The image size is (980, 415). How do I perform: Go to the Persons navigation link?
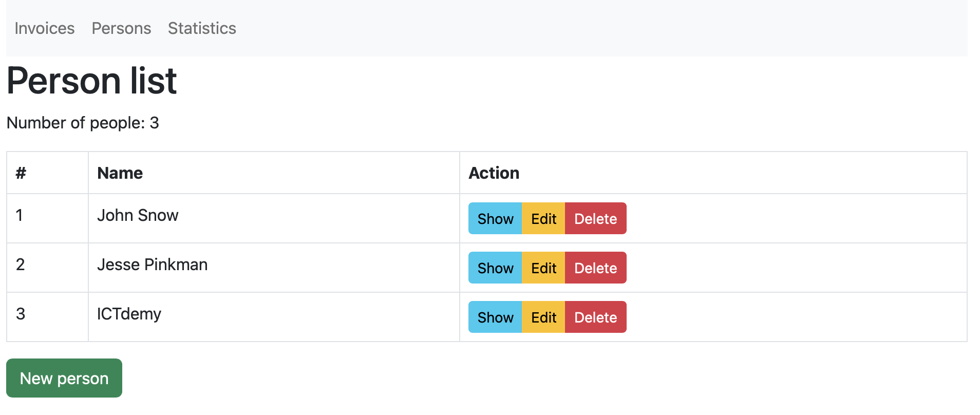[x=121, y=28]
